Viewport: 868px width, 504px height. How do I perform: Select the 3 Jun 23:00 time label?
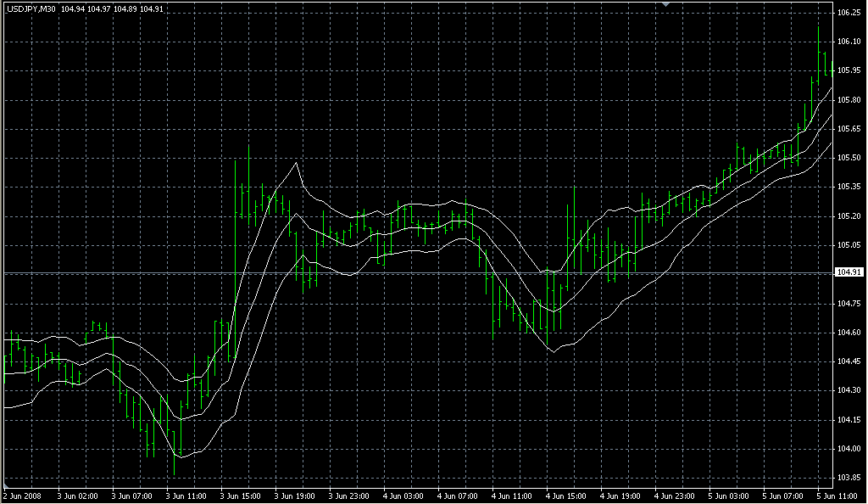pyautogui.click(x=349, y=495)
